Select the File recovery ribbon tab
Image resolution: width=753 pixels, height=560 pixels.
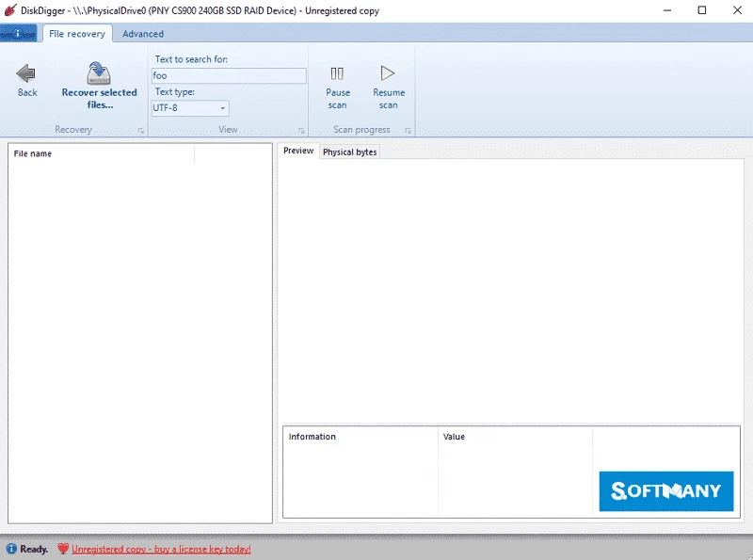tap(77, 34)
